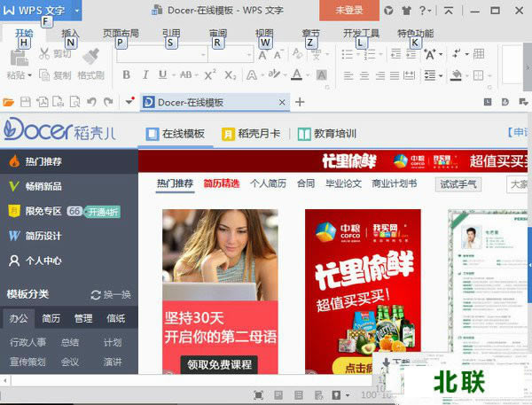Viewport: 532px width, 405px height.
Task: Click the 热门推荐 flame icon in sidebar
Action: (13, 162)
